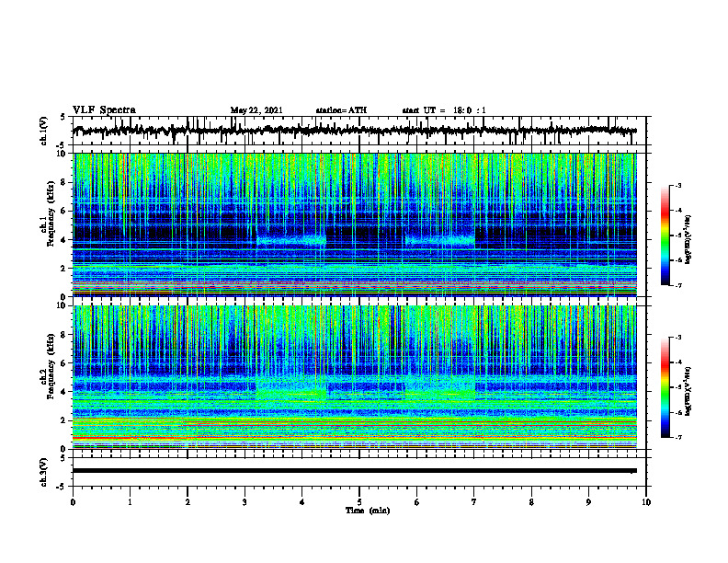Click the ch.1 spectrogram panel
The width and height of the screenshot is (728, 563).
[x=354, y=224]
